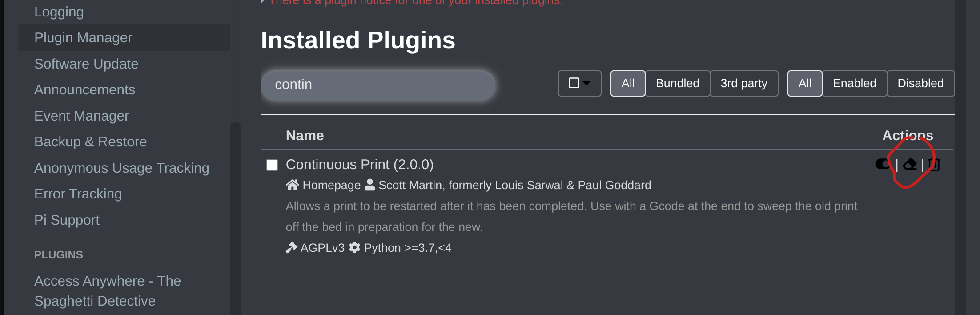Filter plugins with the Disabled dropdown filter

pos(920,83)
